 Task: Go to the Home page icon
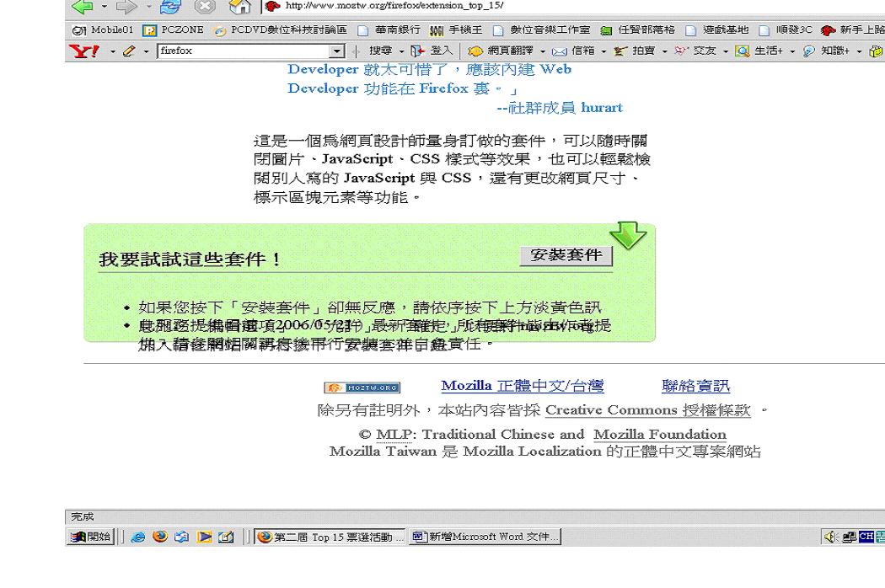click(239, 7)
